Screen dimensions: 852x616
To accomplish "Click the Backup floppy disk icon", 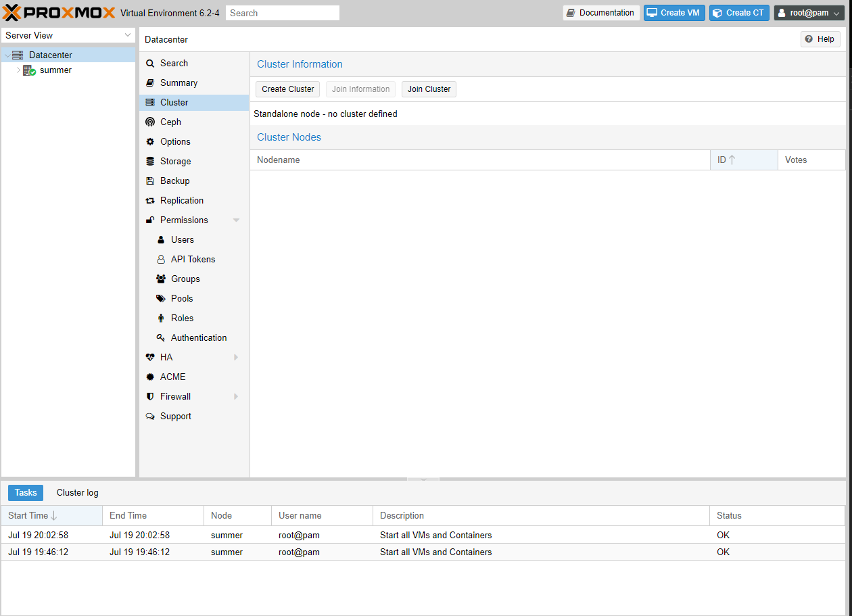I will 150,181.
